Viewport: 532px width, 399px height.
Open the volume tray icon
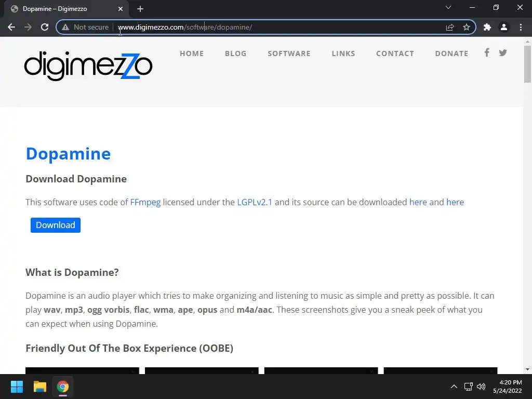pyautogui.click(x=481, y=387)
